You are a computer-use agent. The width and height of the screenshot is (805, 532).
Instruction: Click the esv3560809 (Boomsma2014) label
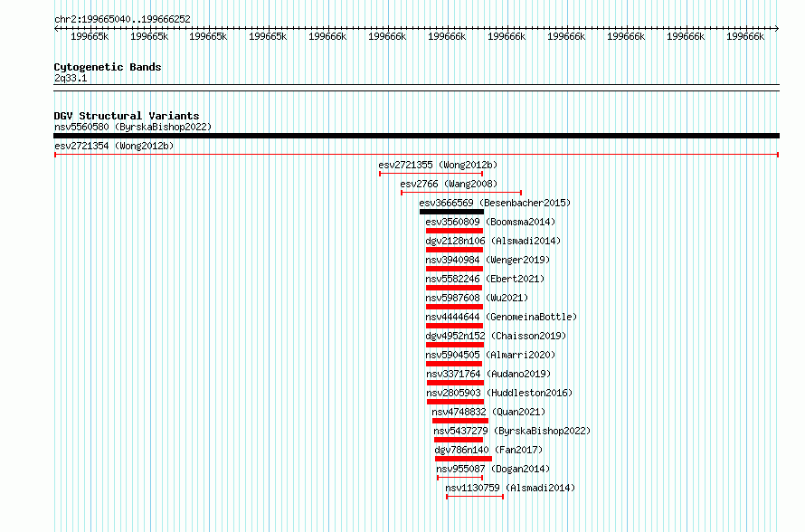point(490,222)
